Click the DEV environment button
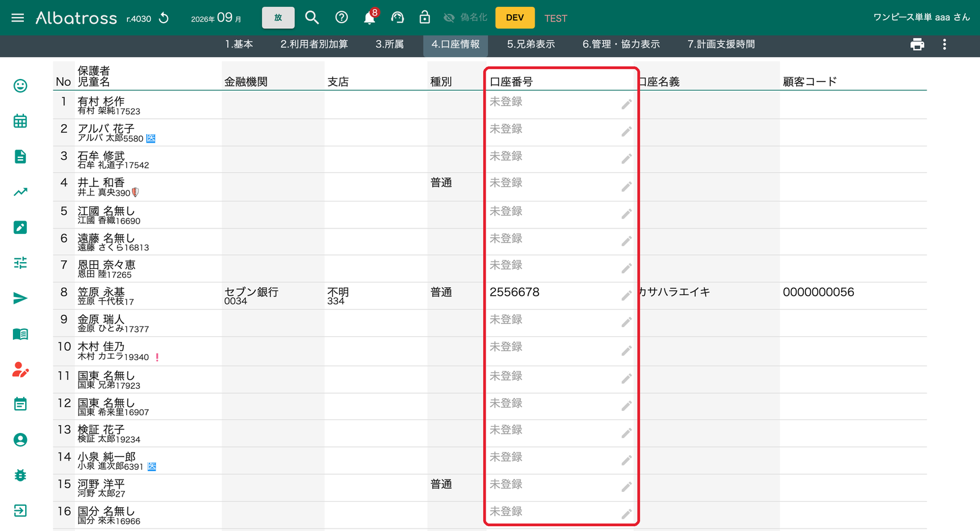980x531 pixels. (x=514, y=18)
